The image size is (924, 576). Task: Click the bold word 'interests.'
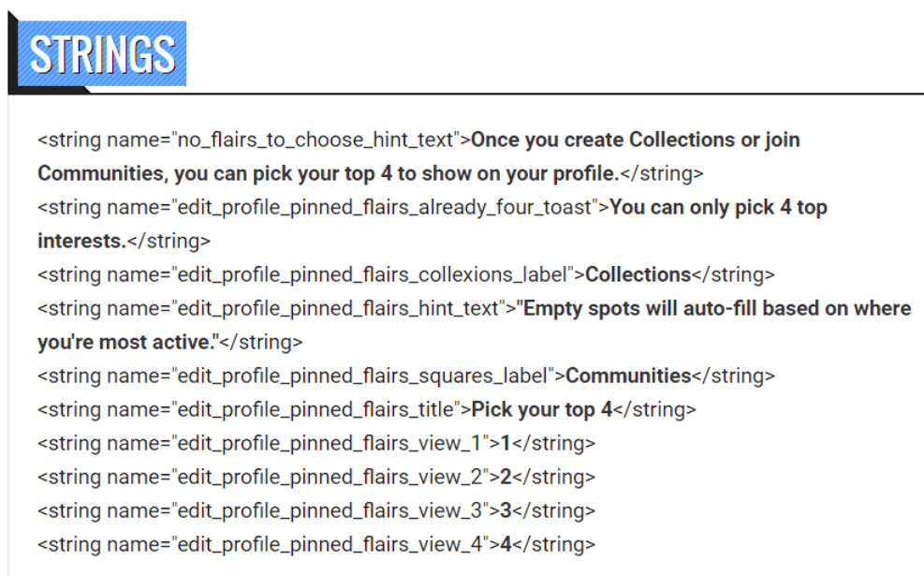click(x=81, y=242)
